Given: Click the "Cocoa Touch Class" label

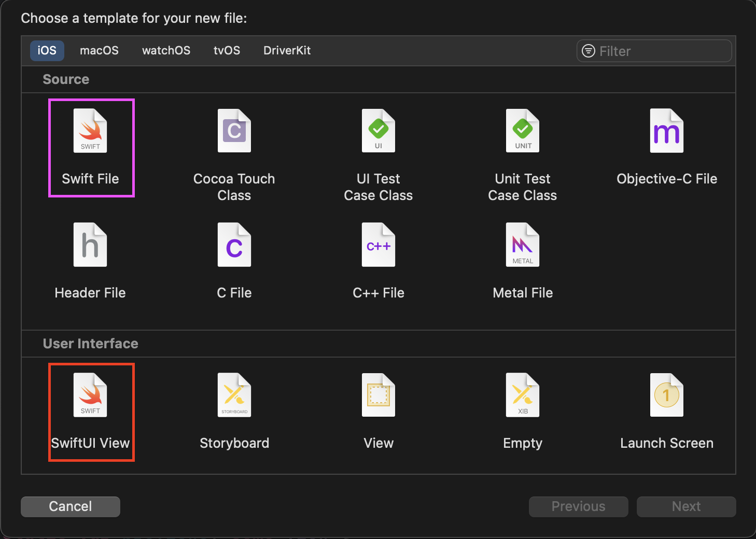Looking at the screenshot, I should click(234, 187).
